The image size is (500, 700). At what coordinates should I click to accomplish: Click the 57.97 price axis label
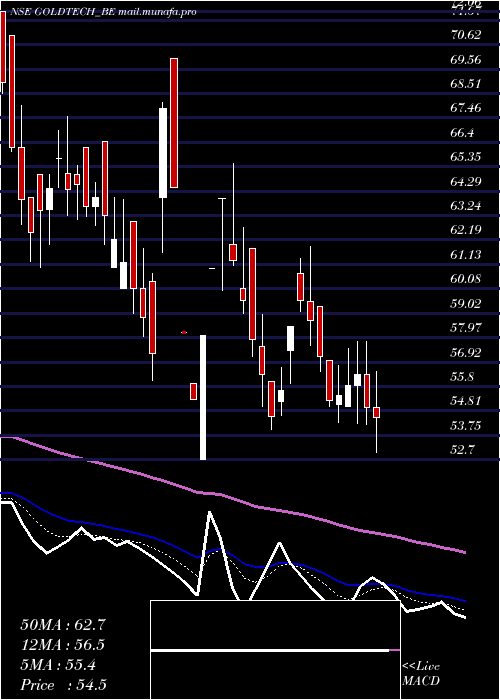coord(467,328)
